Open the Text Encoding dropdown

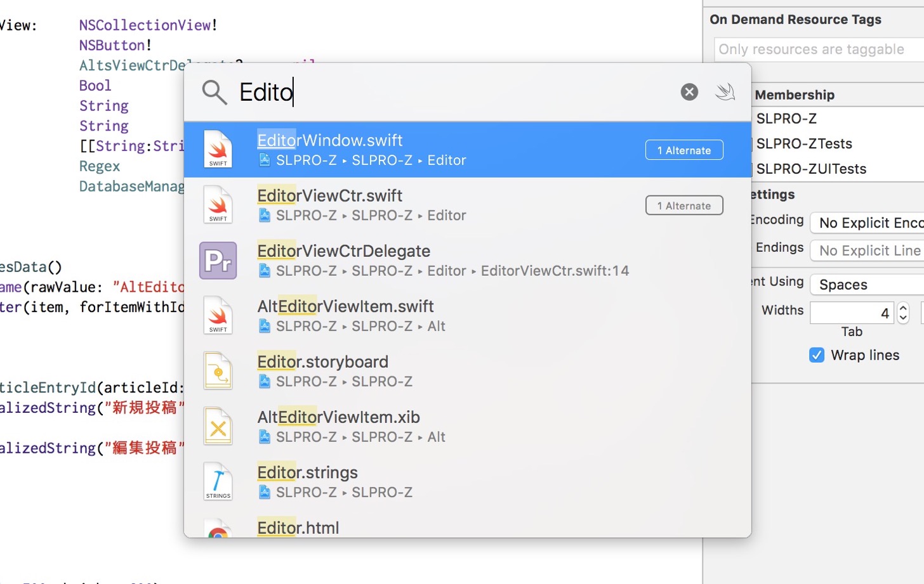pos(867,223)
